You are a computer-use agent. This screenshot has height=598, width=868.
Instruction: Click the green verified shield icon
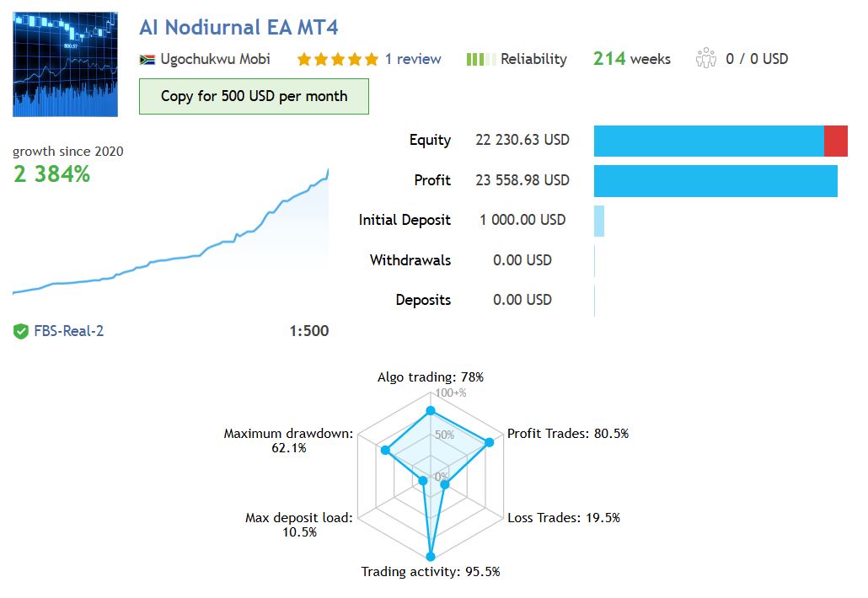21,332
